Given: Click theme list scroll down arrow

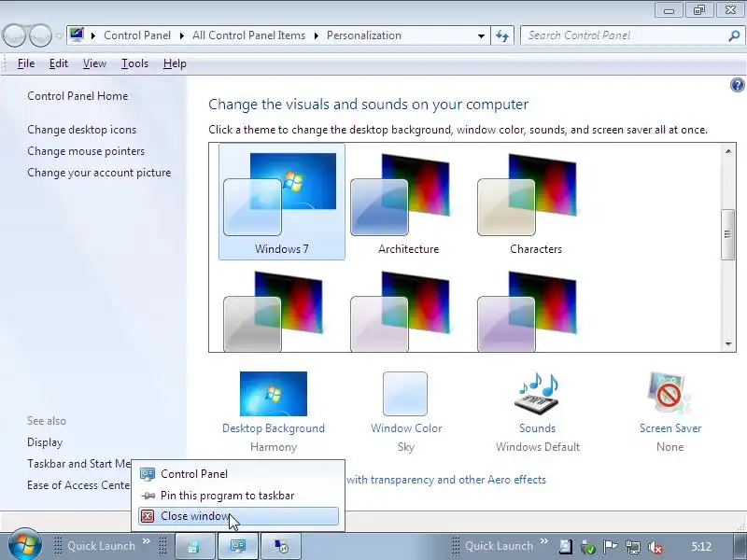Looking at the screenshot, I should (728, 343).
